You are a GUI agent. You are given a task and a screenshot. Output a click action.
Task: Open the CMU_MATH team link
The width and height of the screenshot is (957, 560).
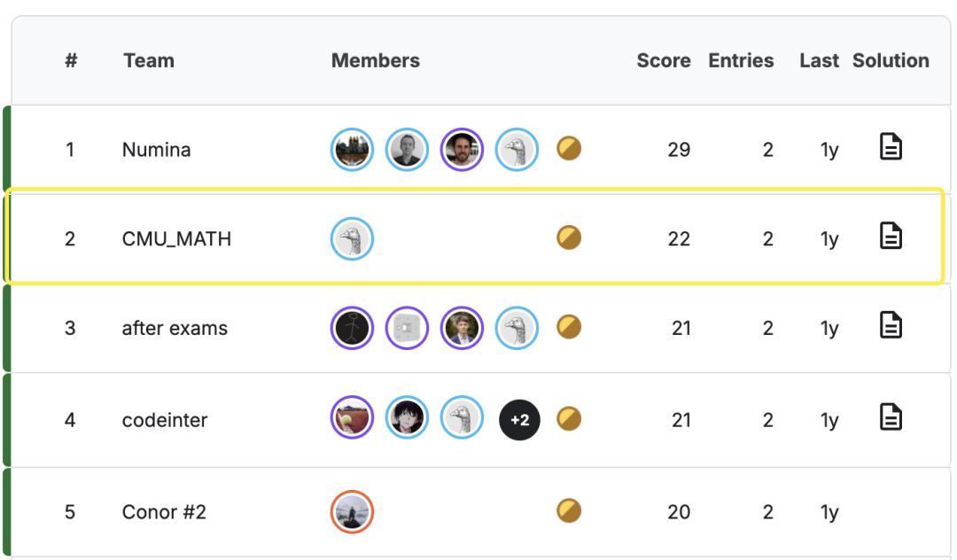[176, 238]
